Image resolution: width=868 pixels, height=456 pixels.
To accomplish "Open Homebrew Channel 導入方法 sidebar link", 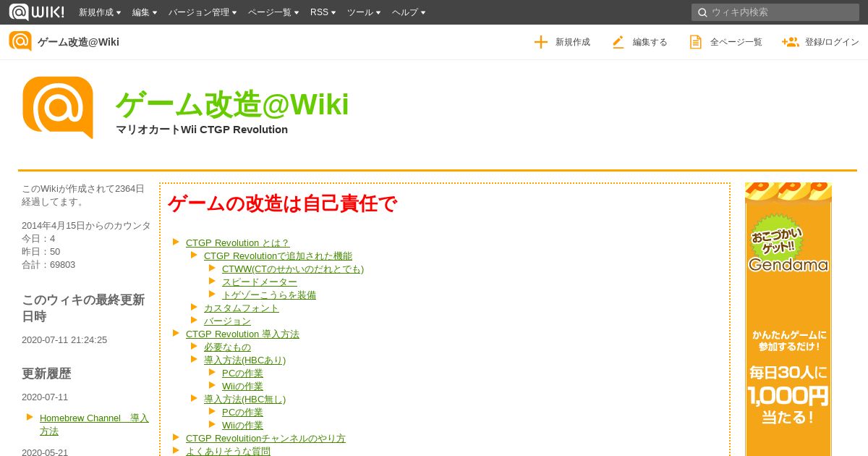I will (94, 424).
